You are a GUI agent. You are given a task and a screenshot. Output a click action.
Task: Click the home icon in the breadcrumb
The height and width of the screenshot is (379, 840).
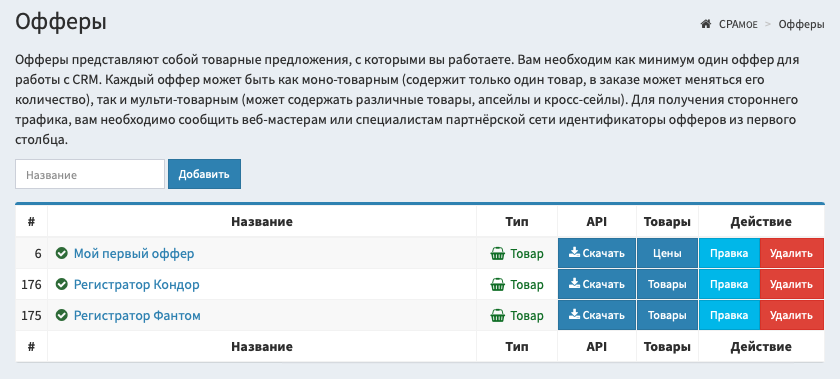706,24
